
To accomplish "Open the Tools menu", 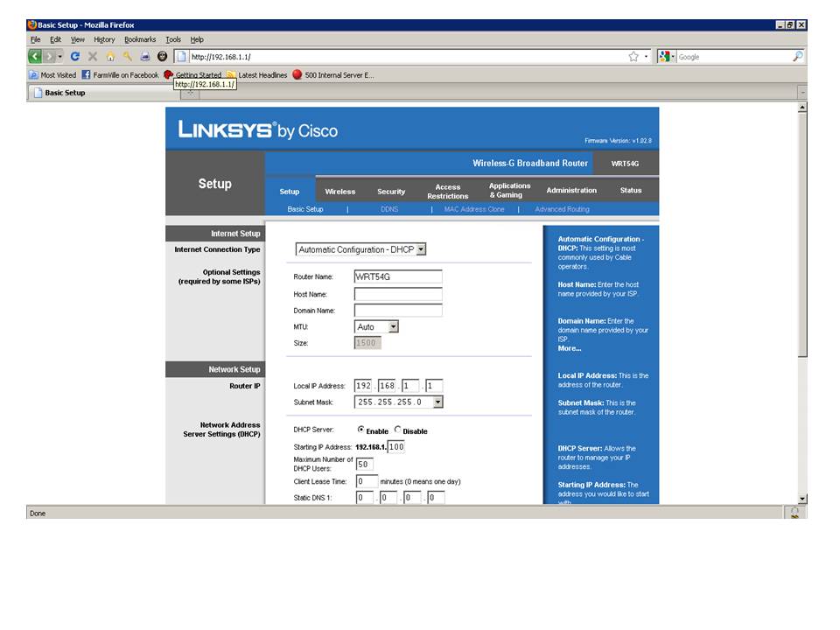I will click(173, 39).
